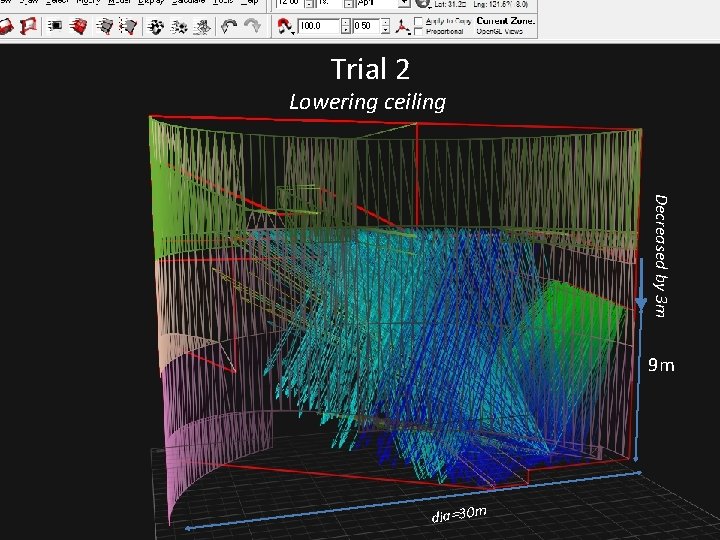
Task: Click the middle scattered particles icon
Action: [x=179, y=27]
